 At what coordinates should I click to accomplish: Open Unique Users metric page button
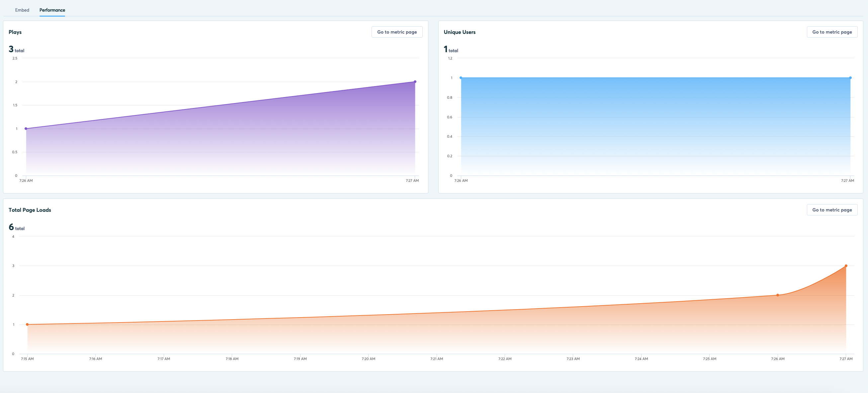coord(831,32)
